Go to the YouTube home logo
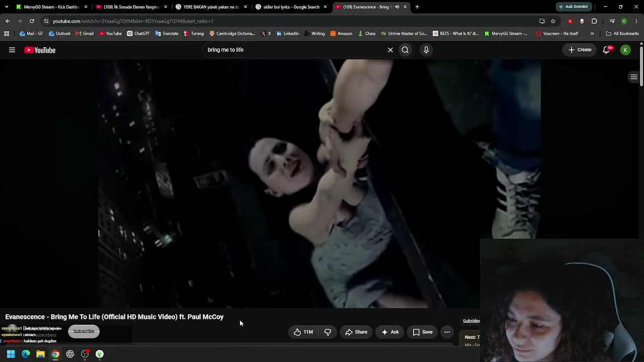 (x=40, y=50)
